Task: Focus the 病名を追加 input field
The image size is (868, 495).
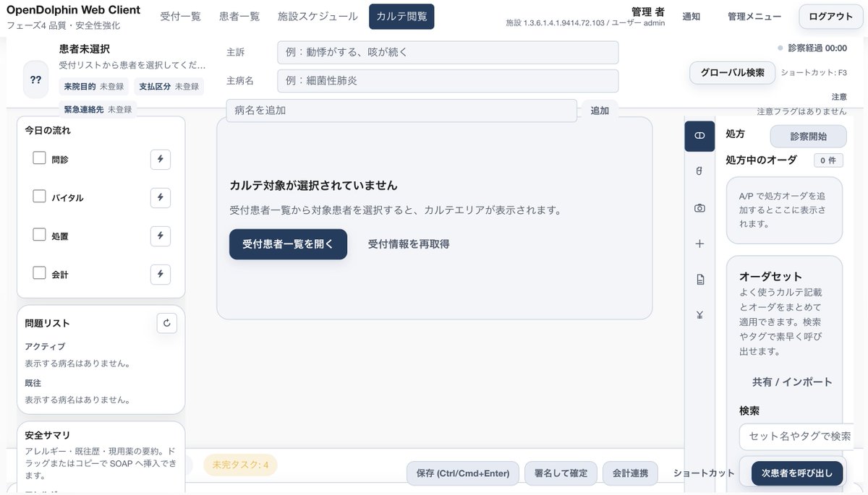Action: pyautogui.click(x=401, y=111)
